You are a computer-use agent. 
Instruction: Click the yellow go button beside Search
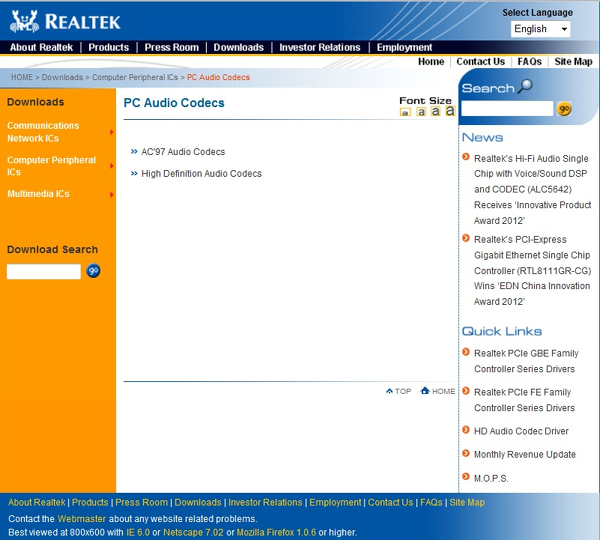pyautogui.click(x=564, y=109)
